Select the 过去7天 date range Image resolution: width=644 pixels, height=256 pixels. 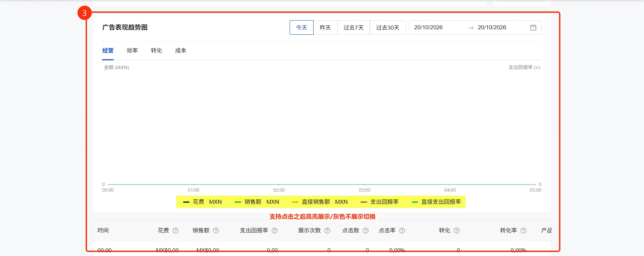(x=354, y=28)
